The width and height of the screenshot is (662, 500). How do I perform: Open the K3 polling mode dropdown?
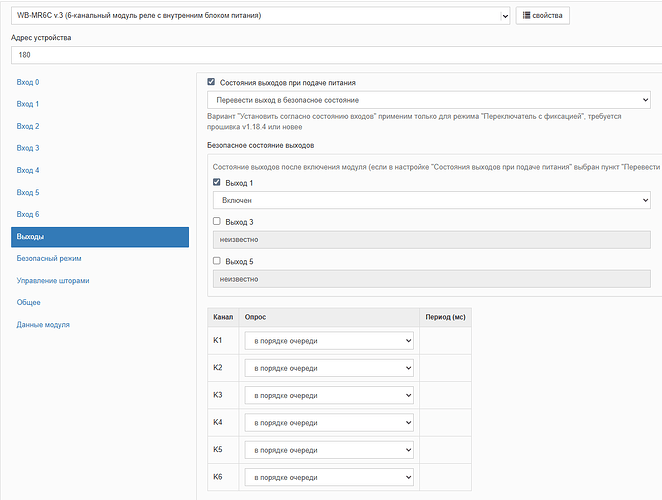329,396
